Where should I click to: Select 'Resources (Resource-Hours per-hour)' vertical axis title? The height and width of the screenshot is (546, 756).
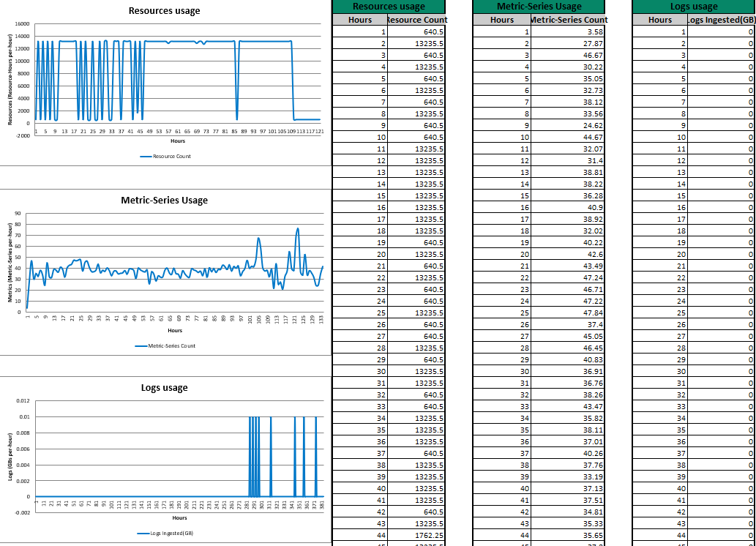[10, 80]
